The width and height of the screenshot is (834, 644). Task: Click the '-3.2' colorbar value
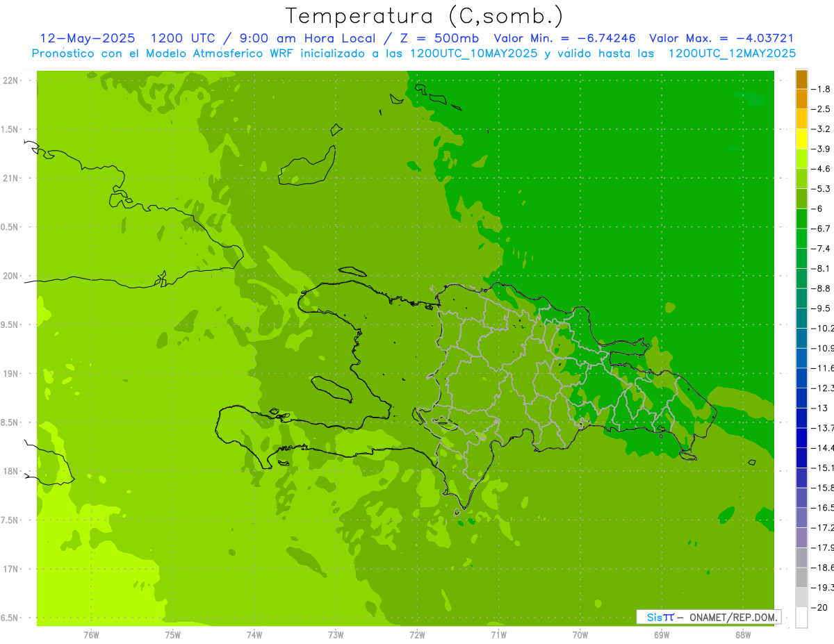pos(821,129)
